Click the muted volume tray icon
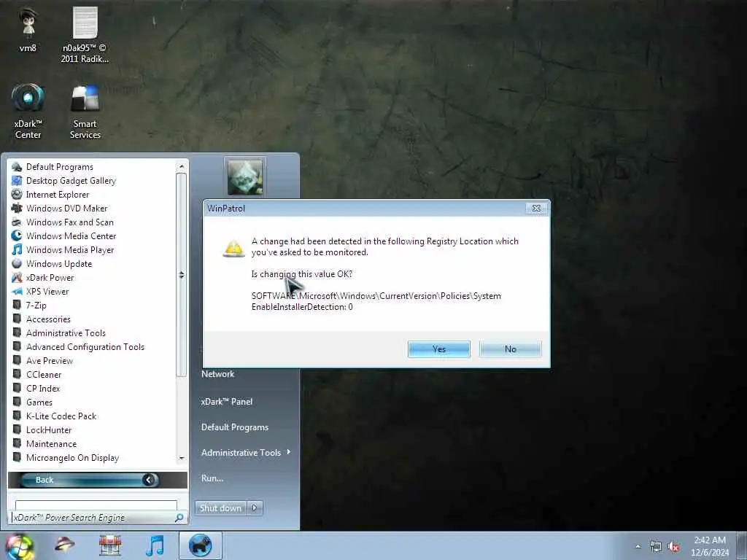This screenshot has height=560, width=747. pos(673,547)
